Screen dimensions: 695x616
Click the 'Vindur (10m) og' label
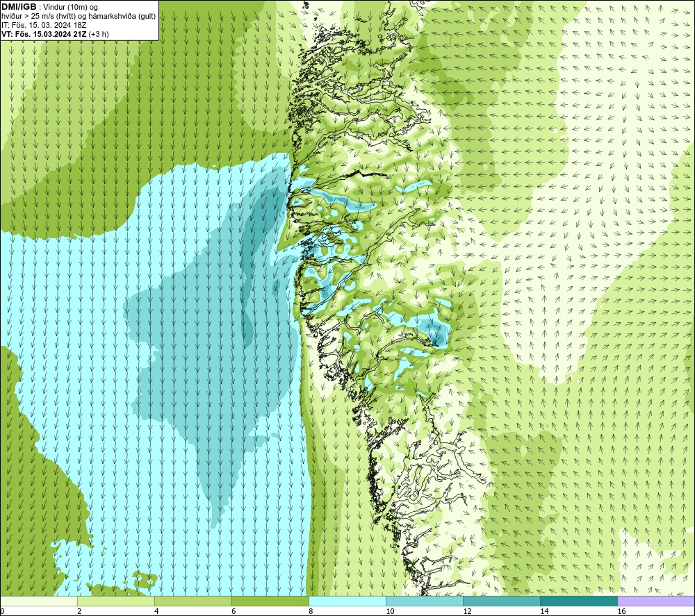tap(70, 8)
